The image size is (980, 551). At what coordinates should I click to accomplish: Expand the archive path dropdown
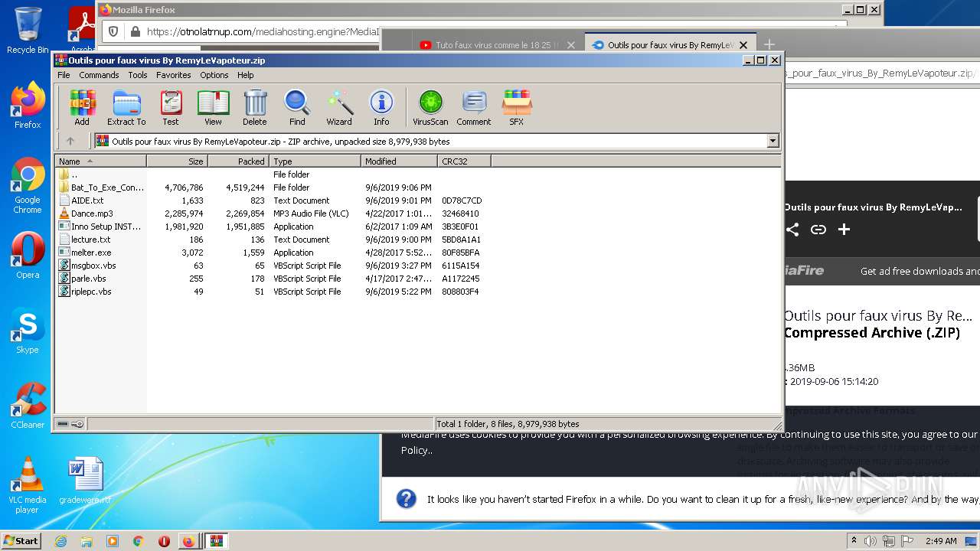pyautogui.click(x=773, y=141)
